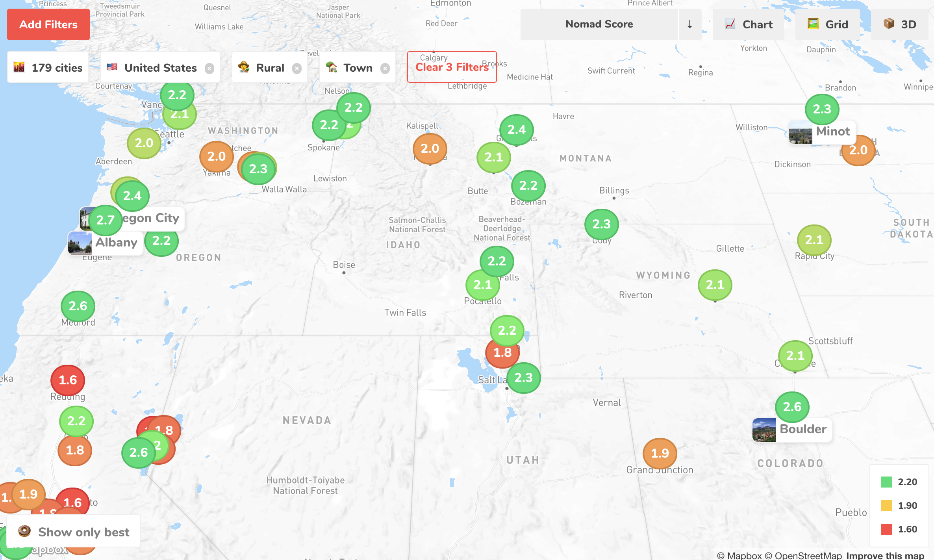Click the sort direction arrow
Viewport: 934px width, 560px height.
689,24
